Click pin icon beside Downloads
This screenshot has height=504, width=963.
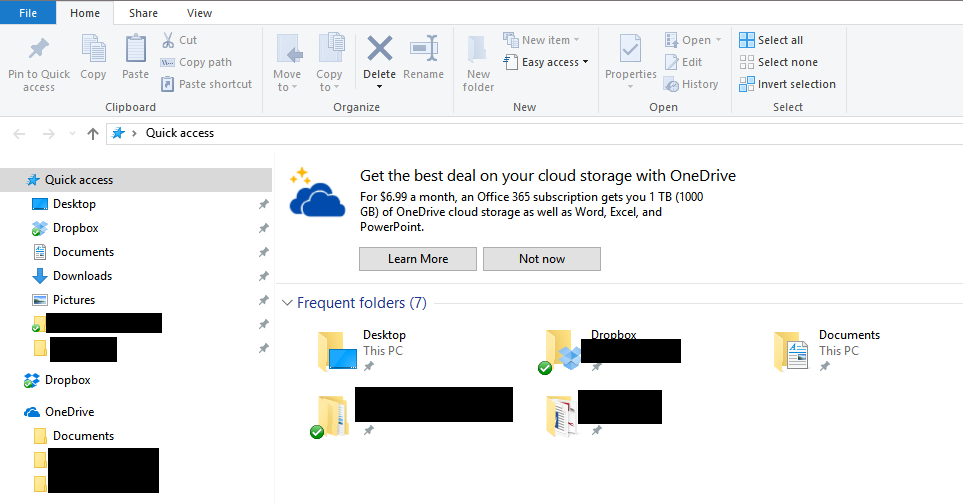point(263,276)
